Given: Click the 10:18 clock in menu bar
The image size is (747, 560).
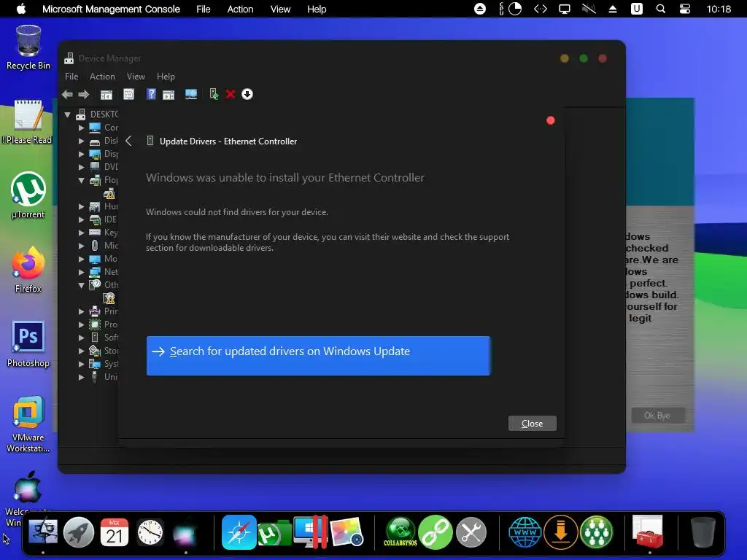Looking at the screenshot, I should click(719, 9).
